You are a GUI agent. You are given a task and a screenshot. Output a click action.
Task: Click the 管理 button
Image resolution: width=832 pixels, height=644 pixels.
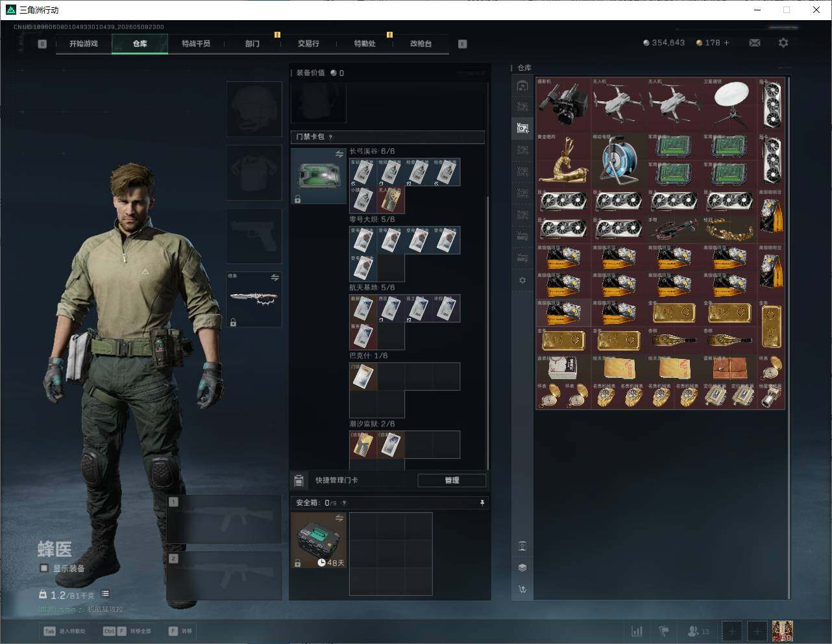pyautogui.click(x=452, y=480)
